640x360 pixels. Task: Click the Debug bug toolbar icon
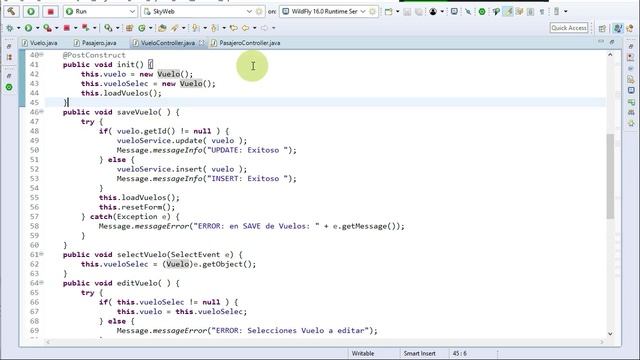(10, 28)
